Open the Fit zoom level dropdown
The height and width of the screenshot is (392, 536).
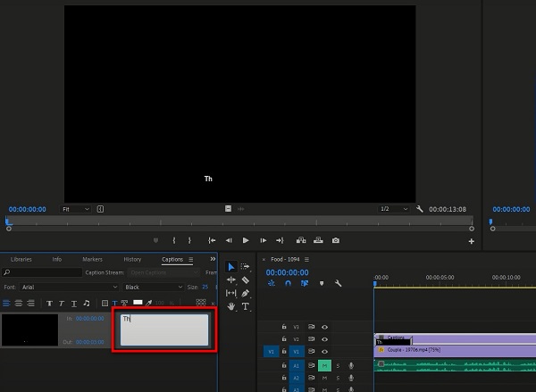[x=75, y=209]
